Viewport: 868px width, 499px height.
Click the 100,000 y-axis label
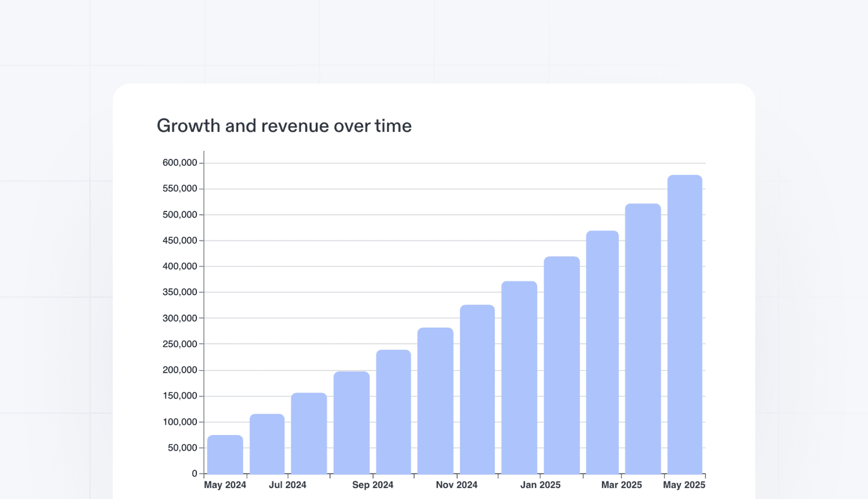coord(180,422)
